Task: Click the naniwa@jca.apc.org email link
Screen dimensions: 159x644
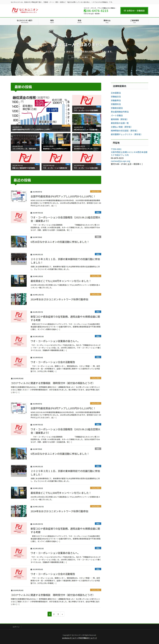Action: pos(120,161)
